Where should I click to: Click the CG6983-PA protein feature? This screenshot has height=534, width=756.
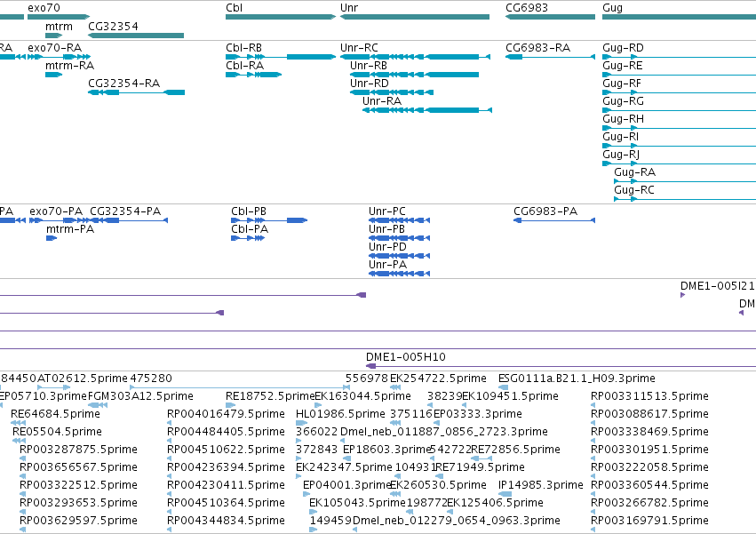(554, 220)
